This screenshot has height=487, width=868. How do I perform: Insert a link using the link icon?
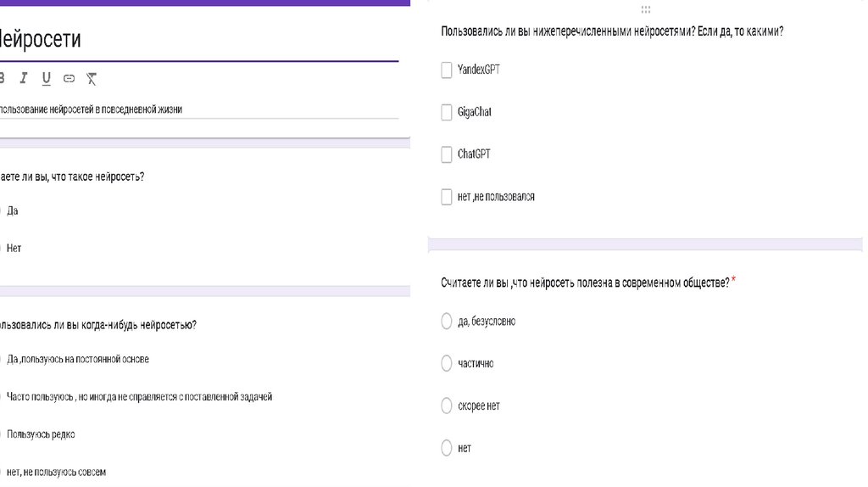69,79
